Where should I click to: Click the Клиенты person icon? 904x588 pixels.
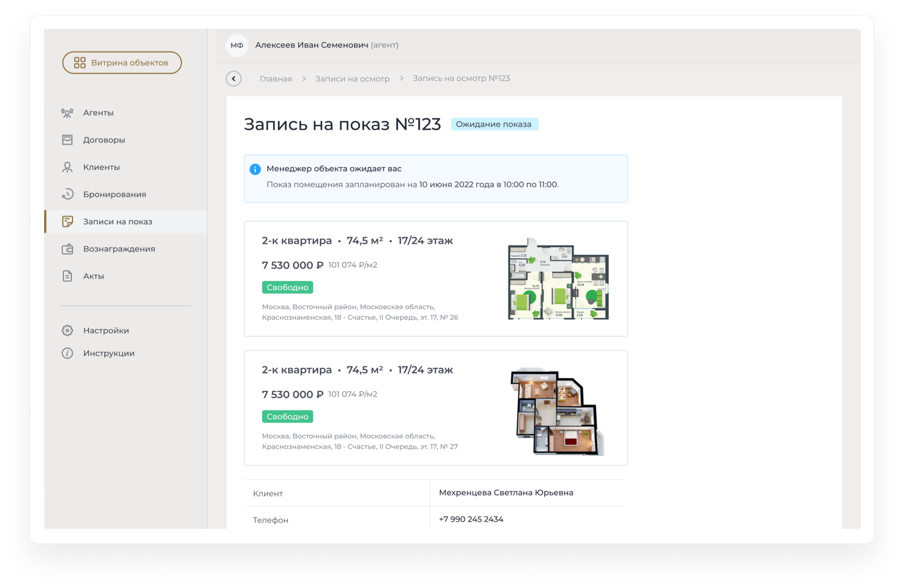click(x=67, y=167)
